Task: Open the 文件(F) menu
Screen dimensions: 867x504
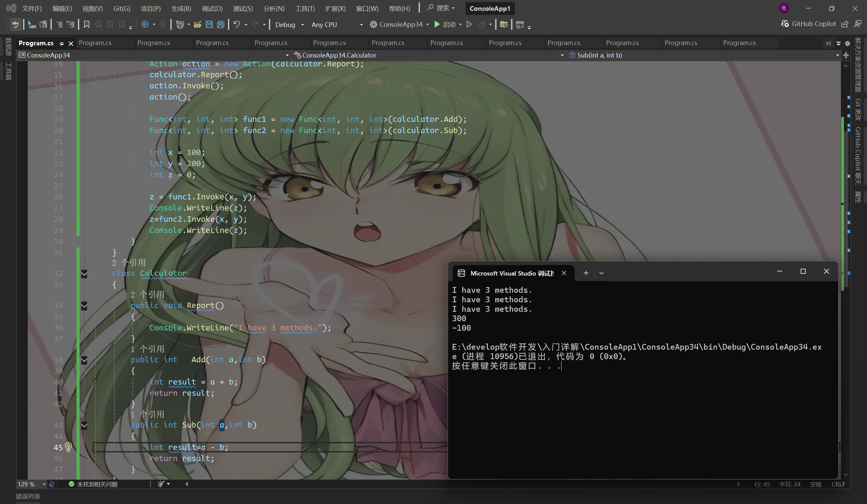Action: (32, 8)
